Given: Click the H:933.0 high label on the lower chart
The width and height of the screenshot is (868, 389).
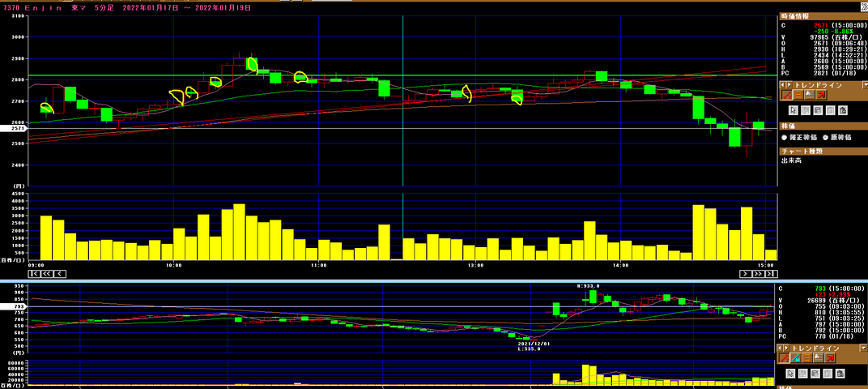Looking at the screenshot, I should (589, 286).
